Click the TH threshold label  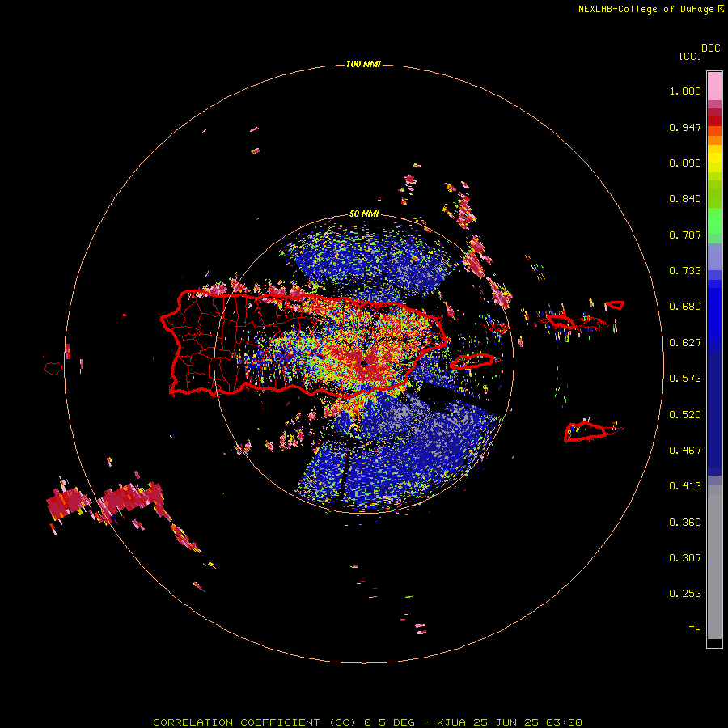click(695, 630)
